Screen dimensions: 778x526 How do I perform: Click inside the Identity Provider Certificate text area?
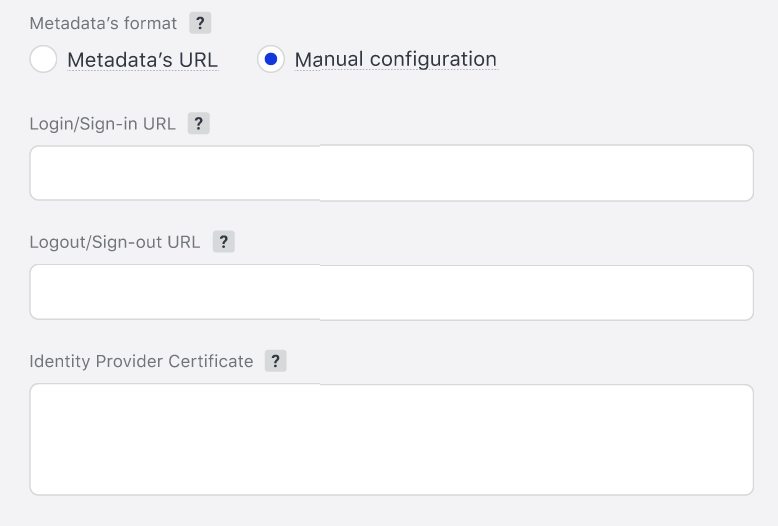click(391, 439)
